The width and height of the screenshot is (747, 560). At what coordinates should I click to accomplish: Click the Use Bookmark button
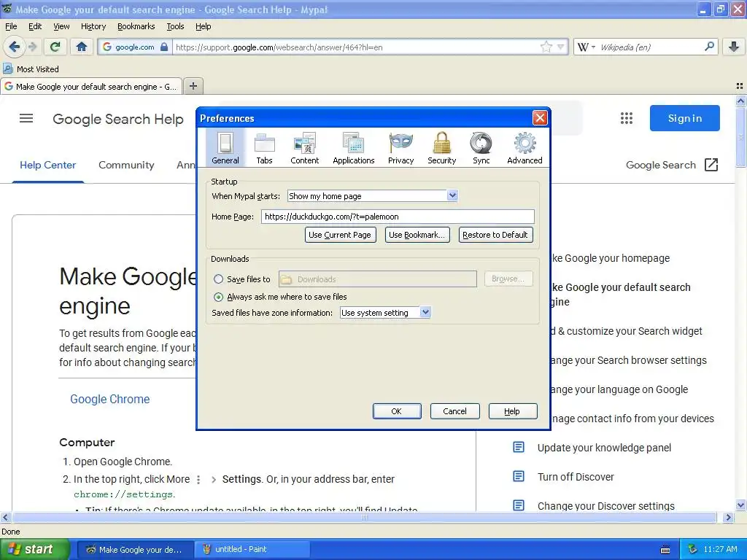click(x=417, y=235)
